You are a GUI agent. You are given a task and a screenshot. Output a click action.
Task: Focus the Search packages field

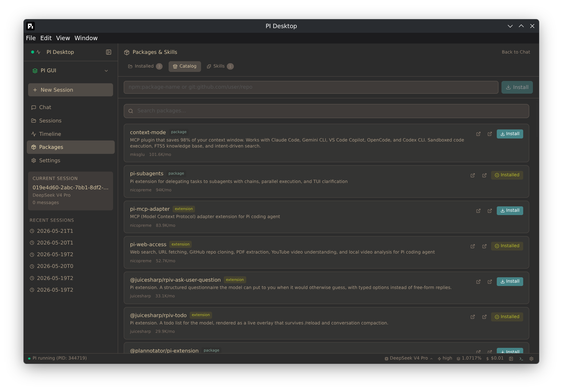click(326, 111)
